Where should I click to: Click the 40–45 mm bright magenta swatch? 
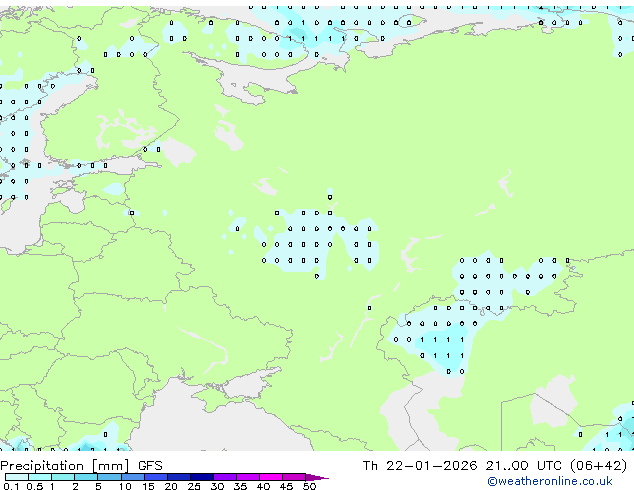pos(271,477)
